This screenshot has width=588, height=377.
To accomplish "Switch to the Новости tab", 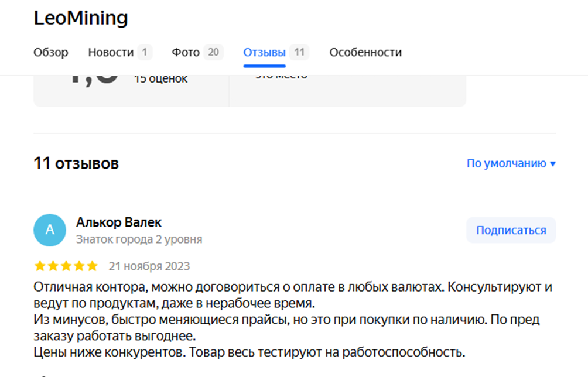I will 120,52.
